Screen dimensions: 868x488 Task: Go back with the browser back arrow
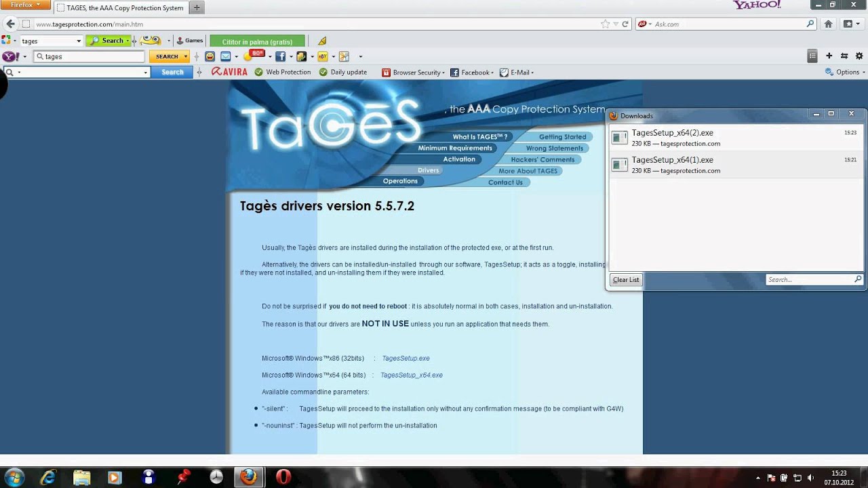tap(10, 24)
